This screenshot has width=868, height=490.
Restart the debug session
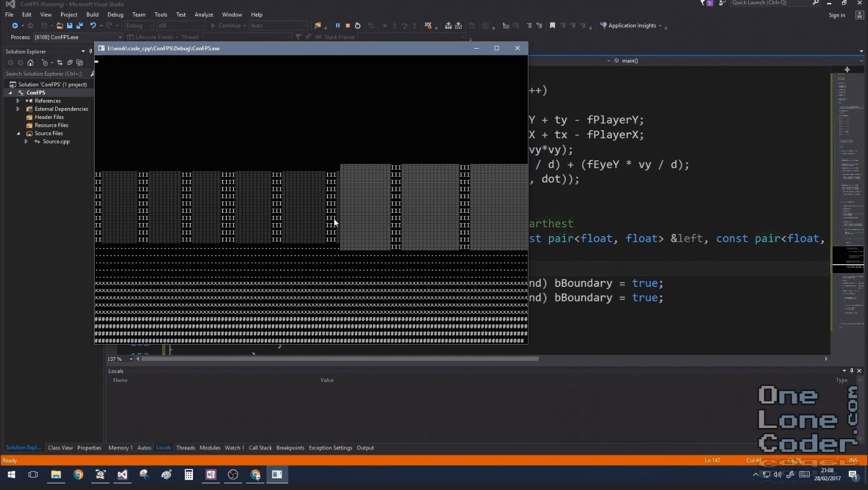click(357, 25)
